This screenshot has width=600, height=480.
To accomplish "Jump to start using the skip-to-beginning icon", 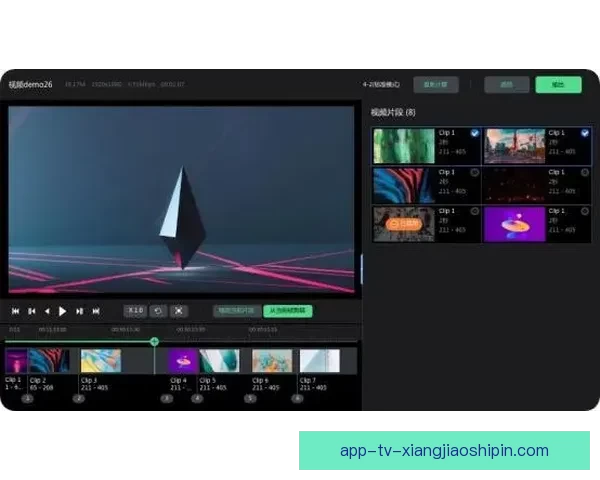I will click(x=15, y=311).
